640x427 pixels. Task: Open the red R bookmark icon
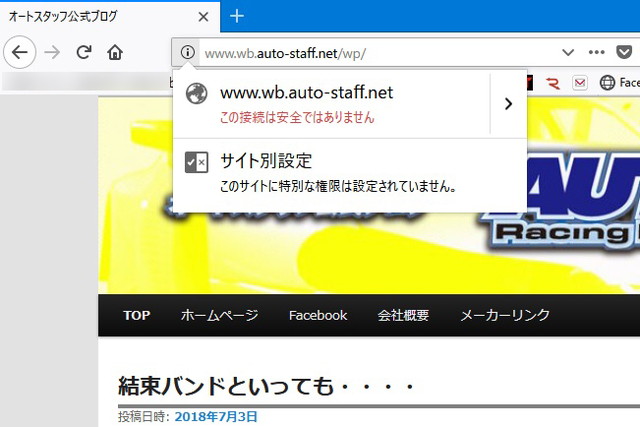(x=553, y=83)
